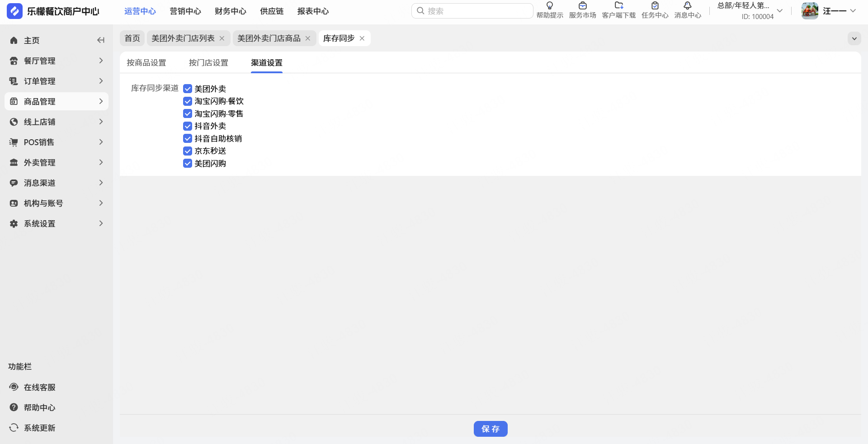Uncheck 淘宝闪购·餐饮 checkbox
This screenshot has width=868, height=444.
(188, 101)
